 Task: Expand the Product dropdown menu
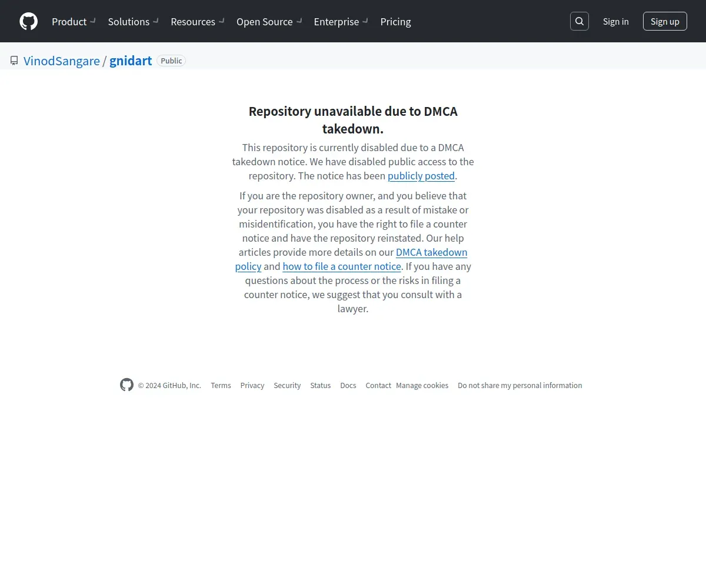pos(74,22)
